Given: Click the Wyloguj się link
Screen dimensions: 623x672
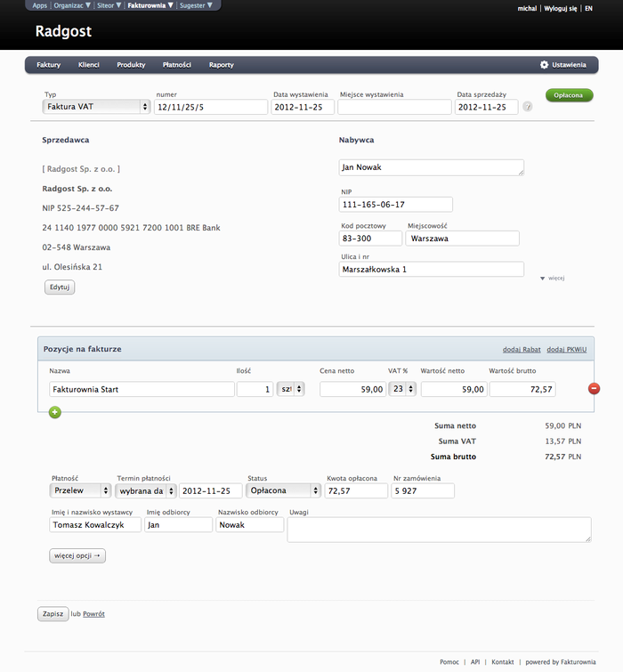Looking at the screenshot, I should click(561, 8).
